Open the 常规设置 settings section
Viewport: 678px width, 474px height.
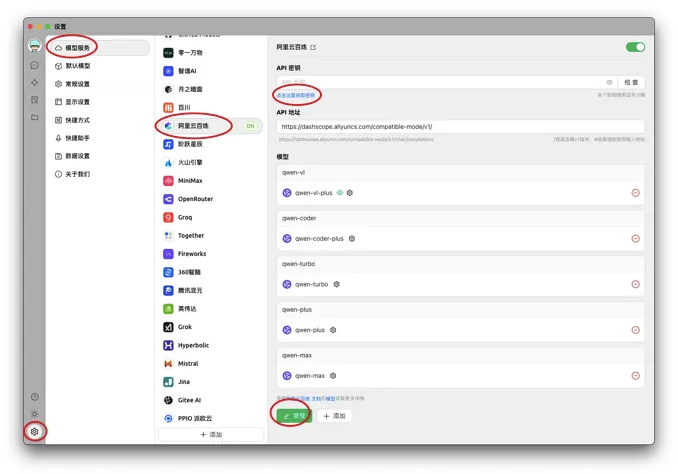pos(100,84)
